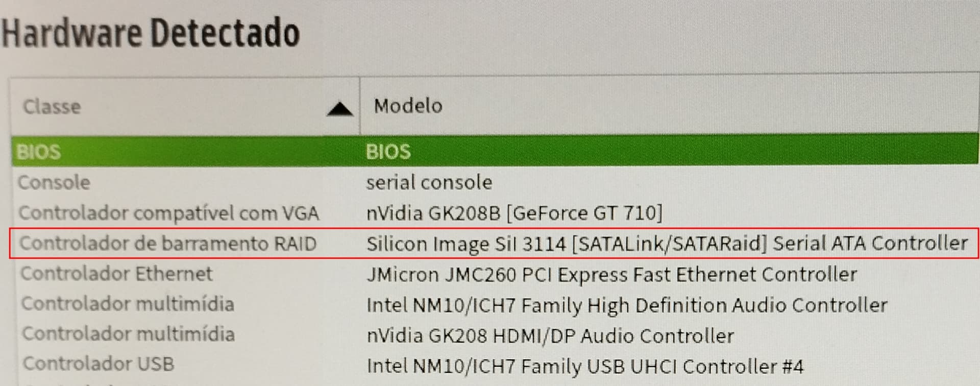The width and height of the screenshot is (980, 386).
Task: Click nVidia GK208B GeForce GT 710 entry
Action: (x=514, y=212)
